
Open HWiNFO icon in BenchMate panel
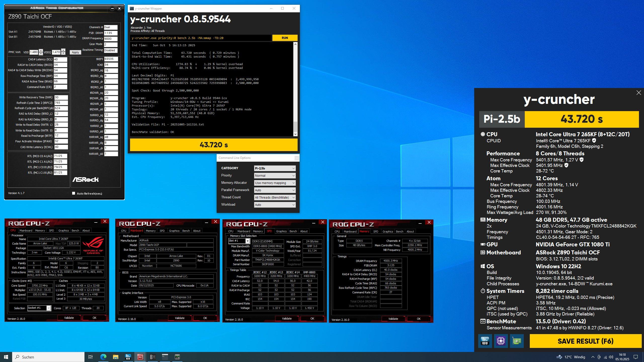pyautogui.click(x=485, y=341)
